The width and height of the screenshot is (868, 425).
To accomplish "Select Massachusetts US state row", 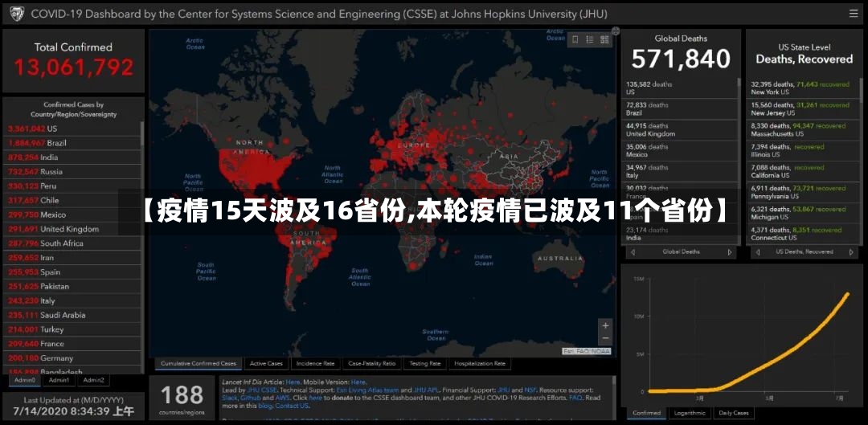I will [803, 130].
